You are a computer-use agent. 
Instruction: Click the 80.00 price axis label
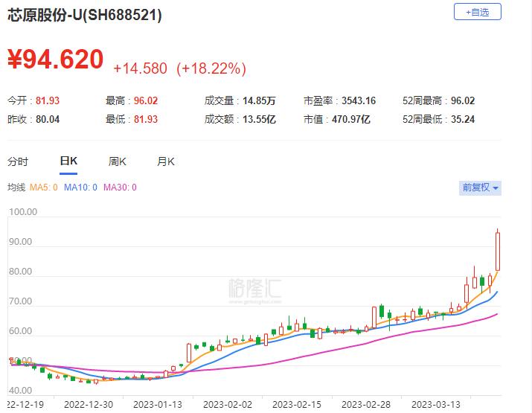pyautogui.click(x=20, y=272)
